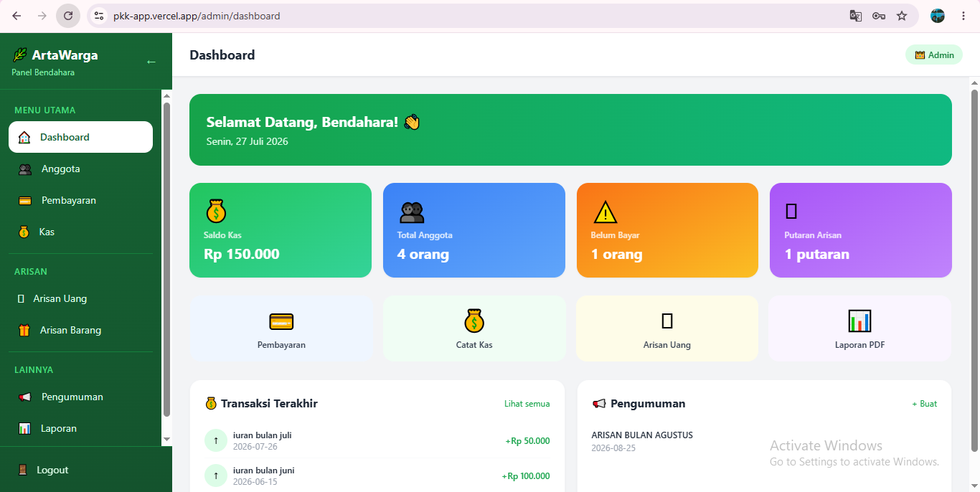The width and height of the screenshot is (980, 492).
Task: Open the browser profile avatar
Action: [938, 16]
